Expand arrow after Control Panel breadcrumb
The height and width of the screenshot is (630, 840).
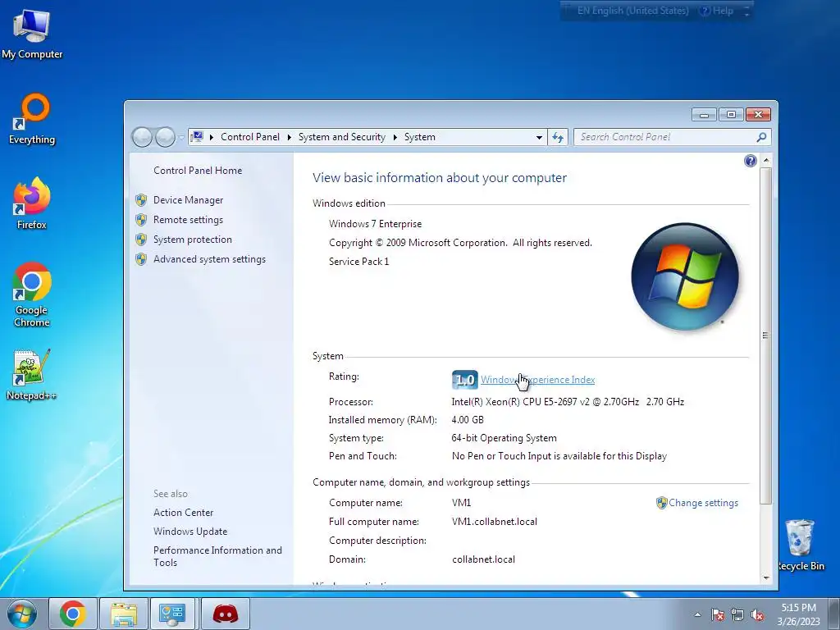click(x=290, y=137)
